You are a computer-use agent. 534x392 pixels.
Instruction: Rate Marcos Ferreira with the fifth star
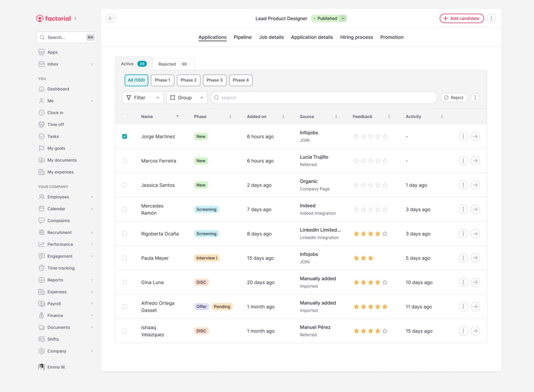coord(385,161)
